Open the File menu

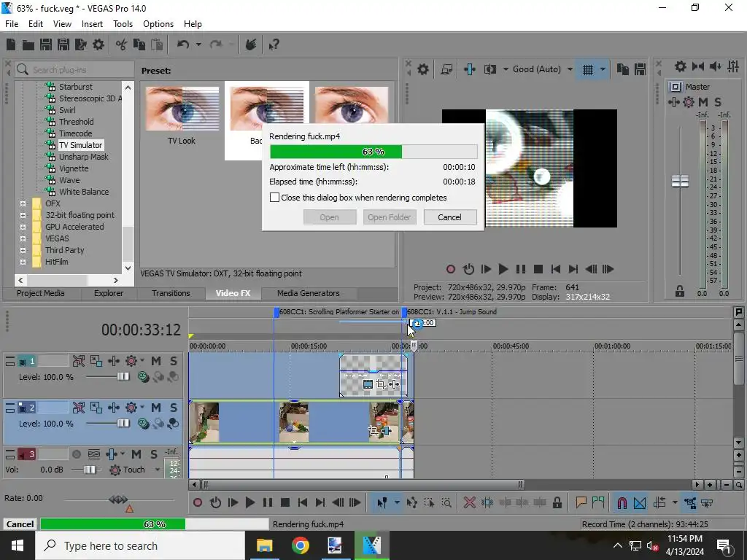click(x=12, y=24)
